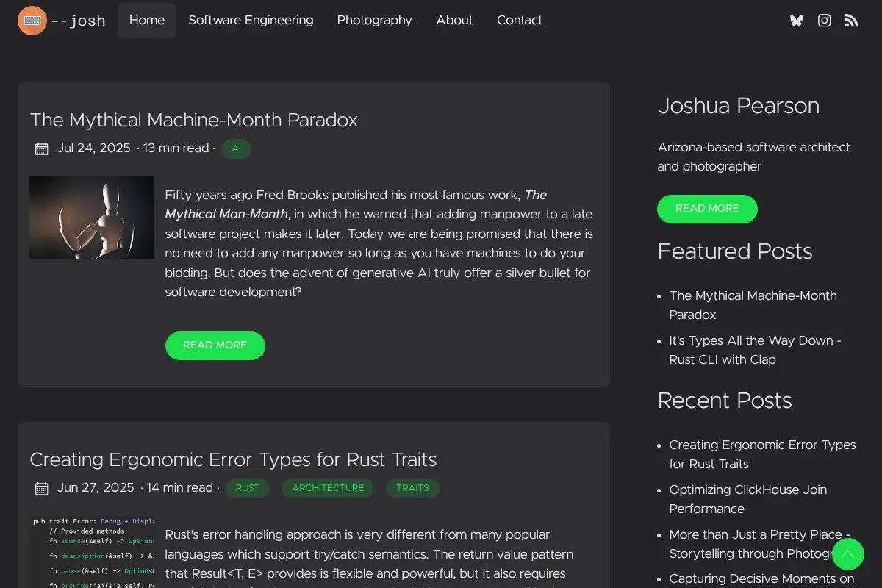Click calendar icon beside Jul 24, 2025

tap(42, 149)
